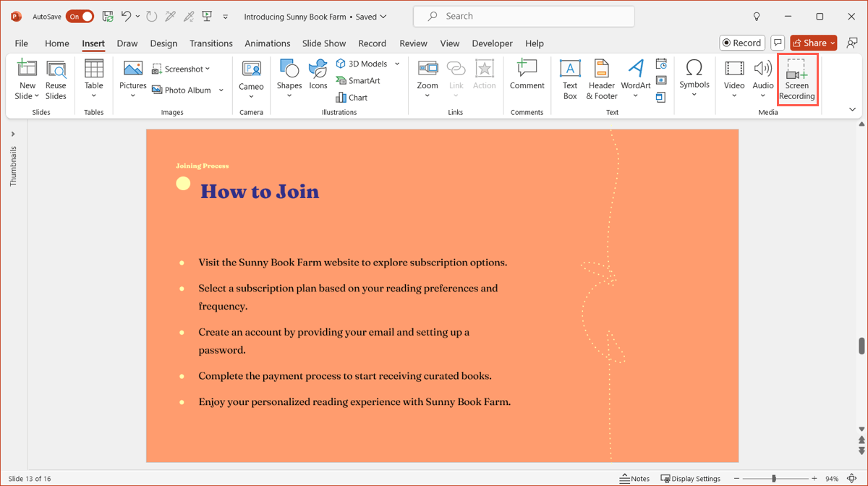This screenshot has height=486, width=868.
Task: Switch to the Draw tab
Action: click(x=127, y=43)
